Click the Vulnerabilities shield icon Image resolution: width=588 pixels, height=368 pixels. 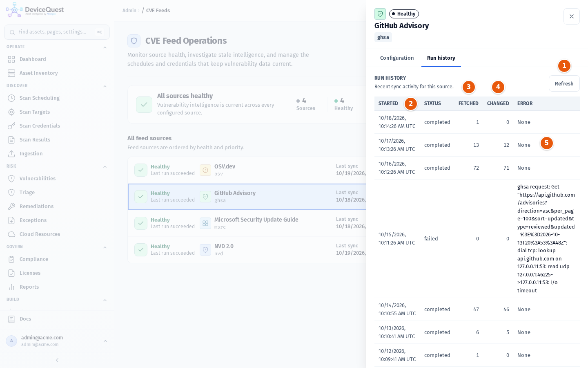click(x=11, y=179)
